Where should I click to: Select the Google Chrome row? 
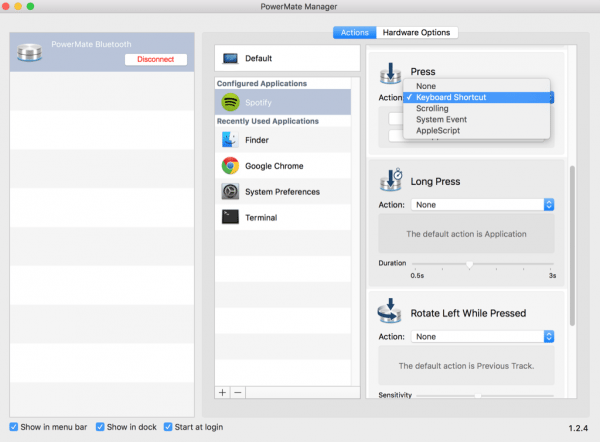coord(283,166)
